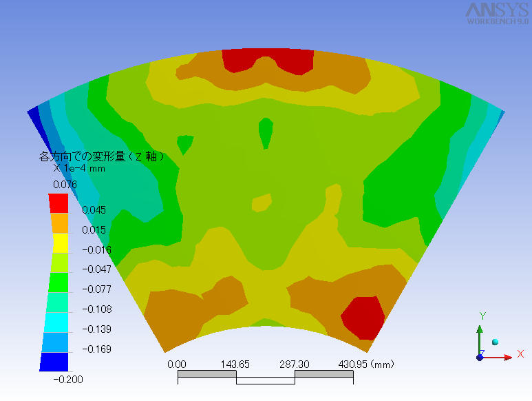Click the dark blue legend band
The height and width of the screenshot is (401, 532).
(54, 362)
